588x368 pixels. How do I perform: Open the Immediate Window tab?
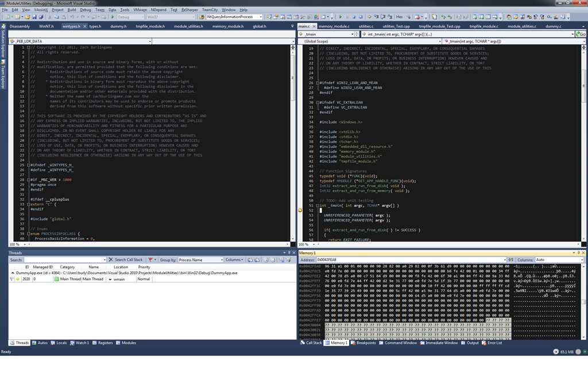439,343
